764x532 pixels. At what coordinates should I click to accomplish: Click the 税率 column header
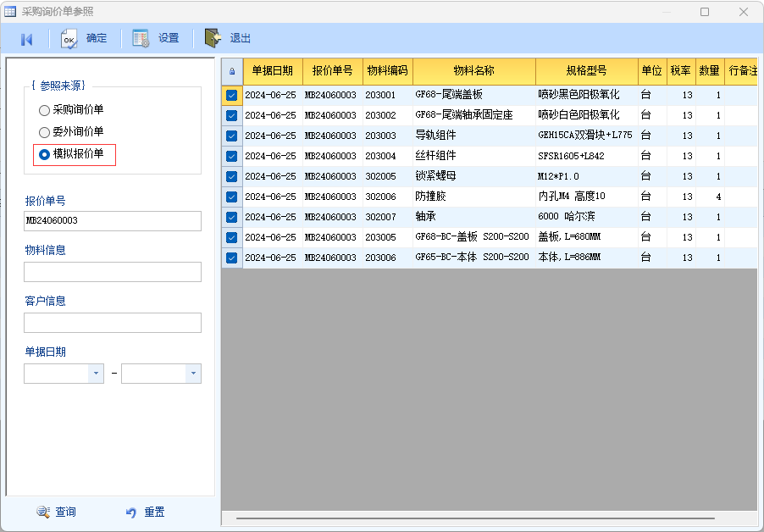tap(681, 71)
